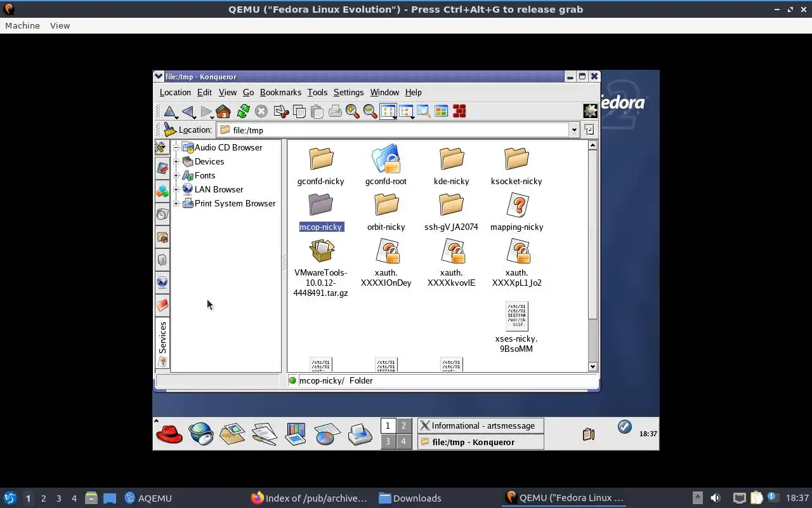Go to the Home folder icon
This screenshot has height=508, width=812.
point(223,112)
